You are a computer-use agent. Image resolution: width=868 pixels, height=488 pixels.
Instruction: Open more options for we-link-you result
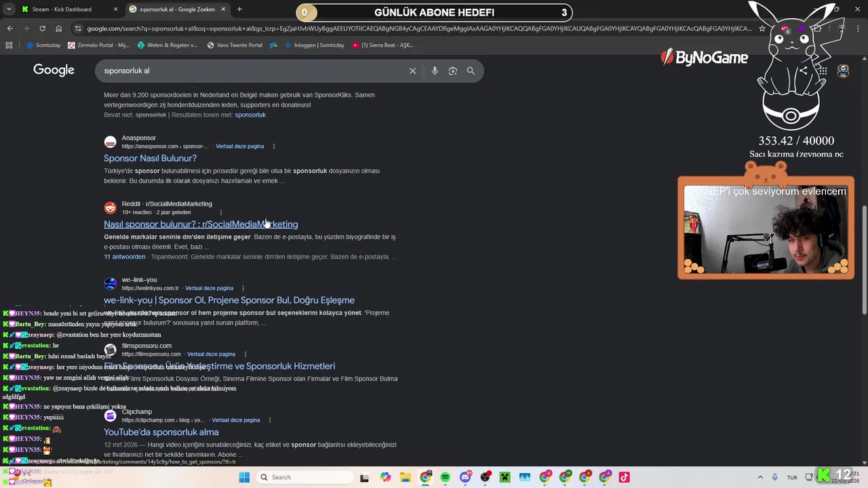(243, 288)
